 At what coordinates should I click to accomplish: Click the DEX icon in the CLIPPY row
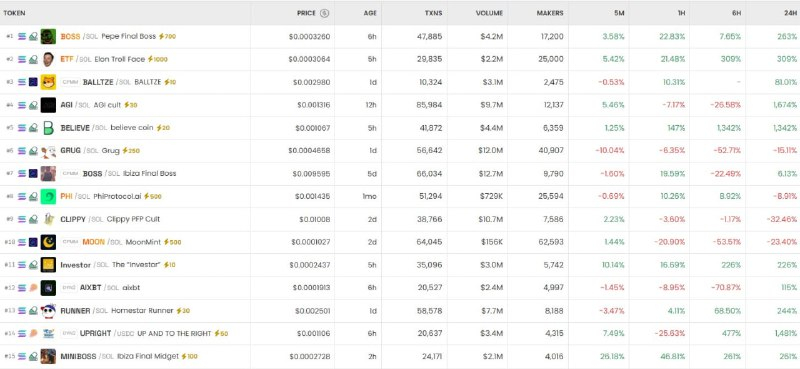(x=33, y=219)
